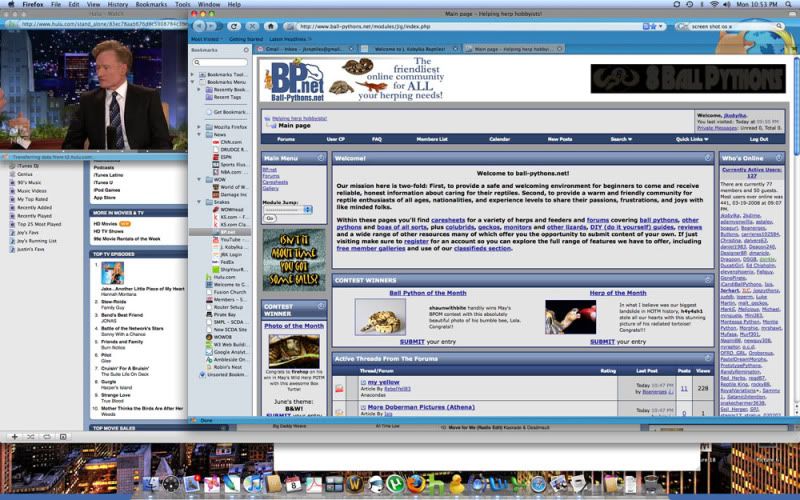Viewport: 800px width, 500px height.
Task: Click the Firefox Forward arrow button
Action: coord(212,26)
